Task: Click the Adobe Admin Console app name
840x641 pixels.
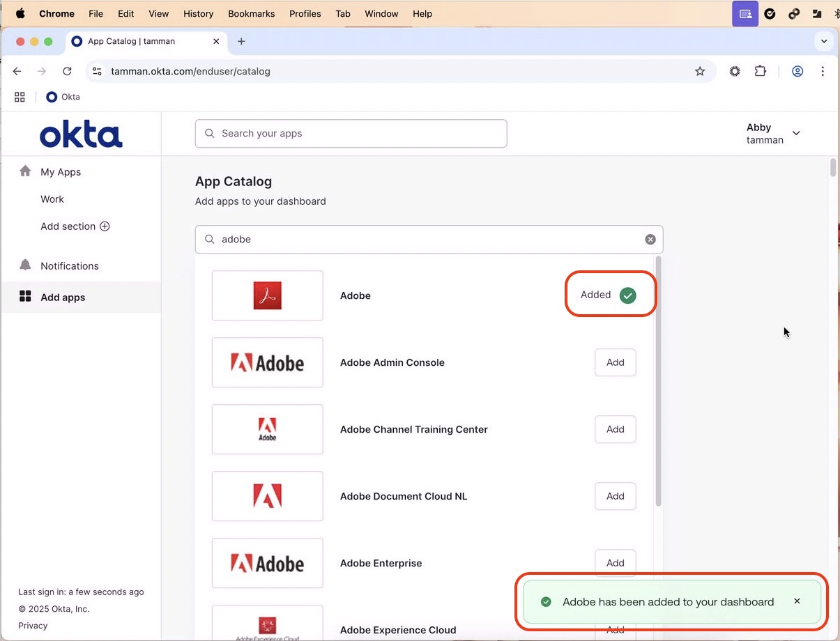Action: (392, 362)
